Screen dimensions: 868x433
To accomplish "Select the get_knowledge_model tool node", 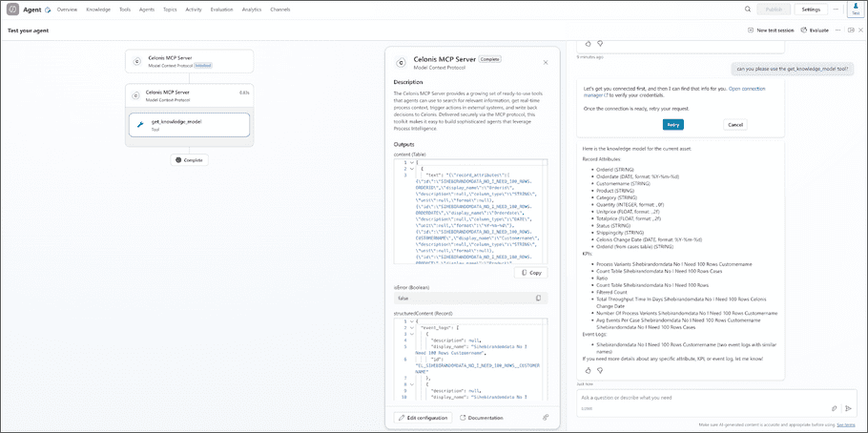I will tap(189, 125).
